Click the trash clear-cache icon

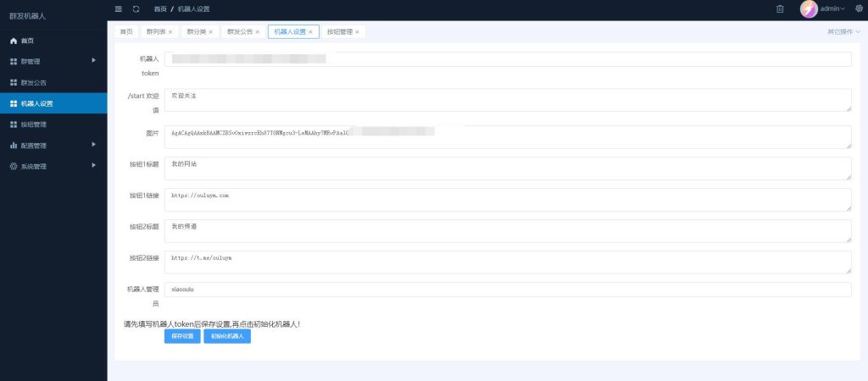click(x=780, y=8)
